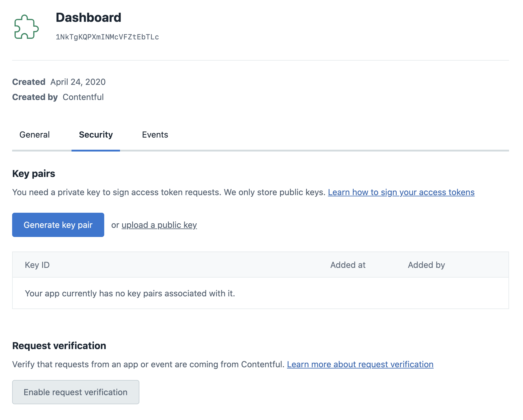This screenshot has height=420, width=523.
Task: Follow the access token signing guide link
Action: coord(401,192)
